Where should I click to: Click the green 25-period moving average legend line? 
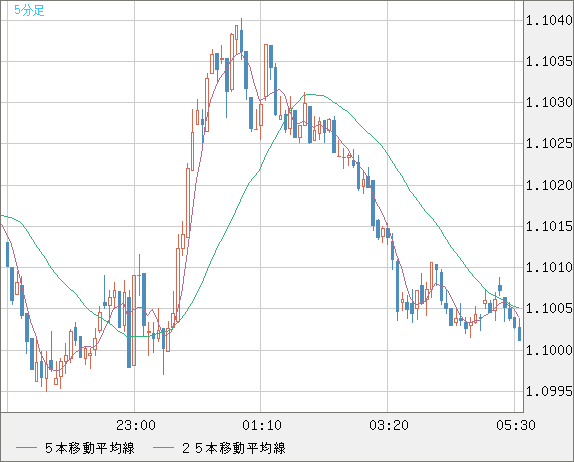(x=163, y=448)
